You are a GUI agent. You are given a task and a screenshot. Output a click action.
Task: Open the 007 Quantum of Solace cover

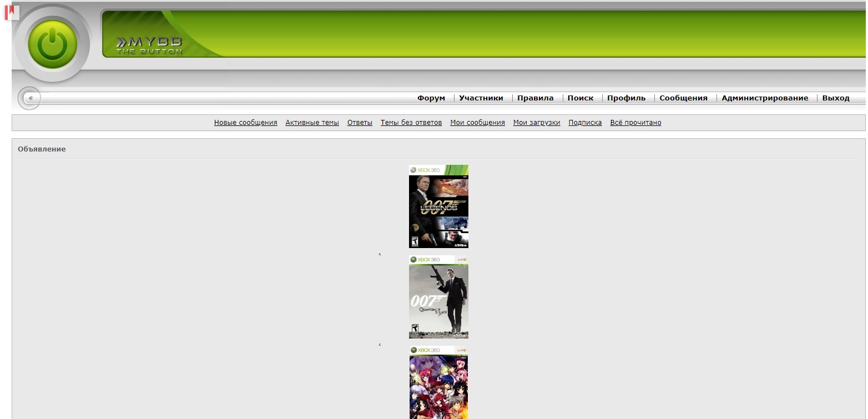[438, 297]
